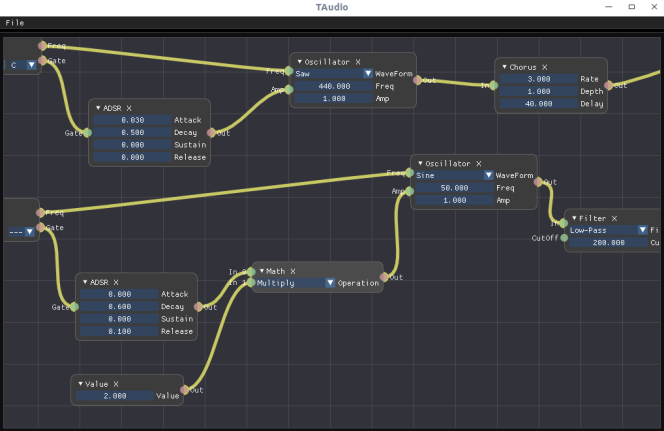Click the Filter 200.000 cutoff field
Screen dimensions: 664x431
coord(609,243)
